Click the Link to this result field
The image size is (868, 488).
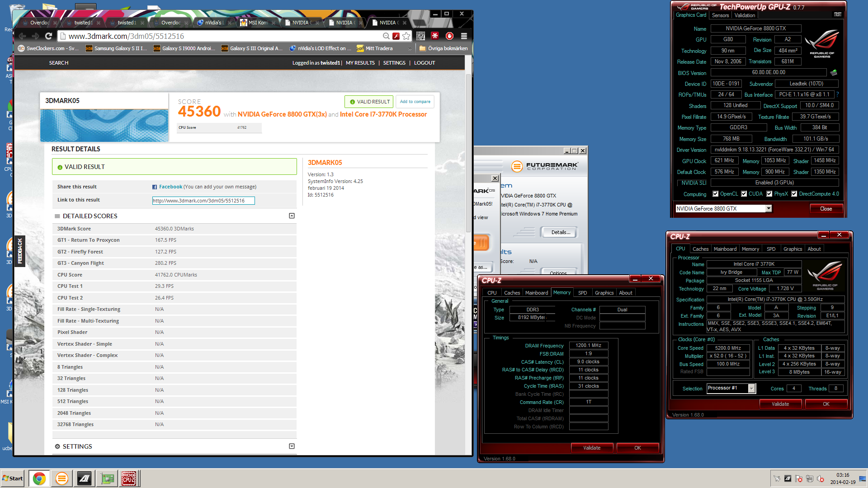point(203,201)
